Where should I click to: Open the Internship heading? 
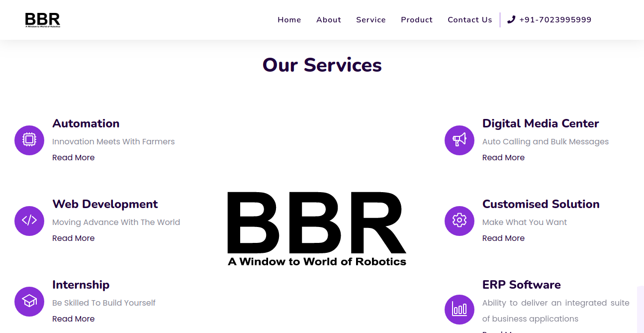pos(81,285)
